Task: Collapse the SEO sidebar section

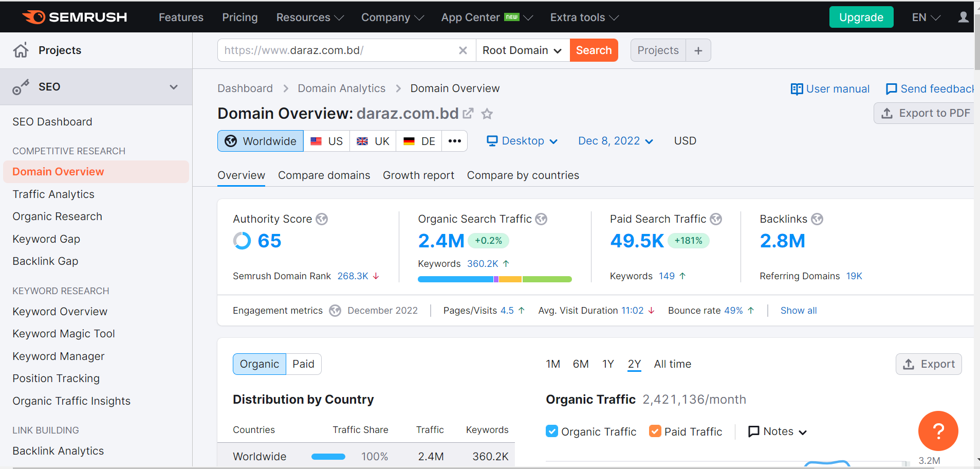Action: (174, 86)
